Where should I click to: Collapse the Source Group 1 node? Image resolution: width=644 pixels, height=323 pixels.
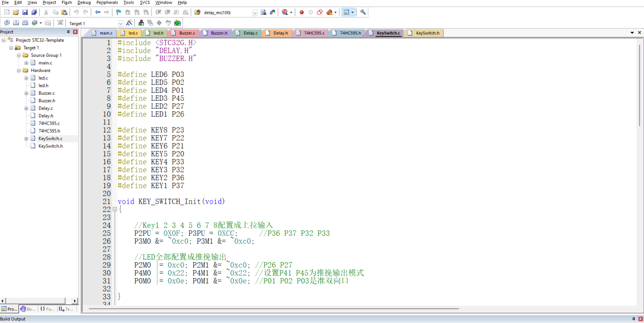point(19,55)
